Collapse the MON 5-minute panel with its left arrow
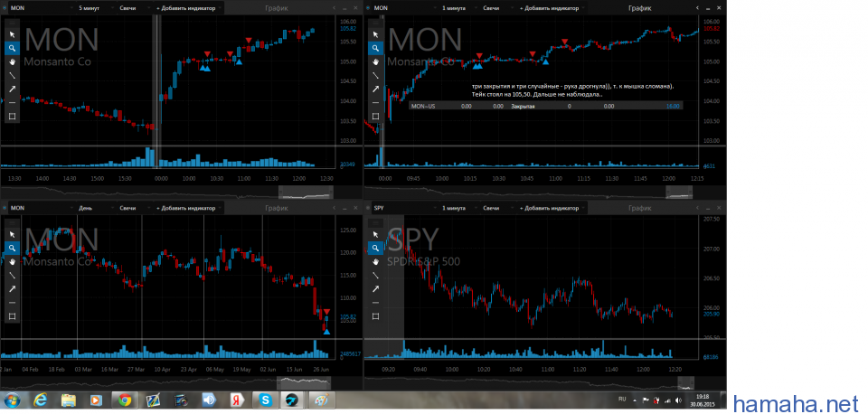 tap(334, 8)
